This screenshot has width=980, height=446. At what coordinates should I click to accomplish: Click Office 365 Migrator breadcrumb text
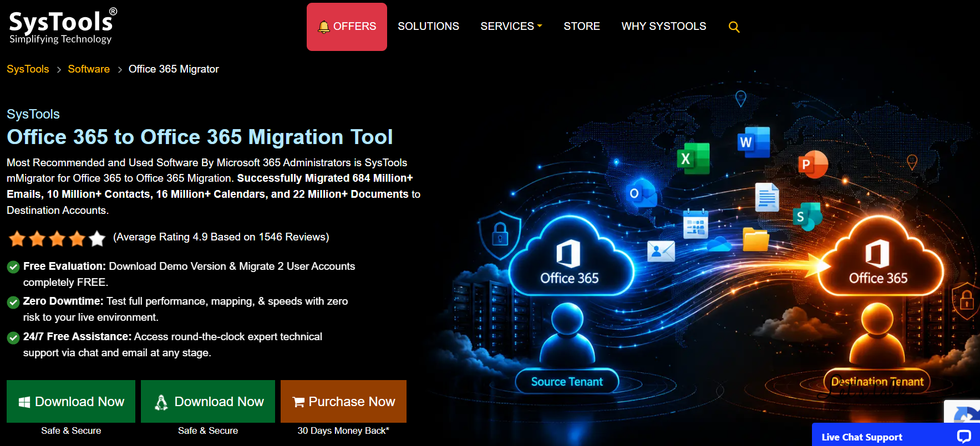click(174, 69)
